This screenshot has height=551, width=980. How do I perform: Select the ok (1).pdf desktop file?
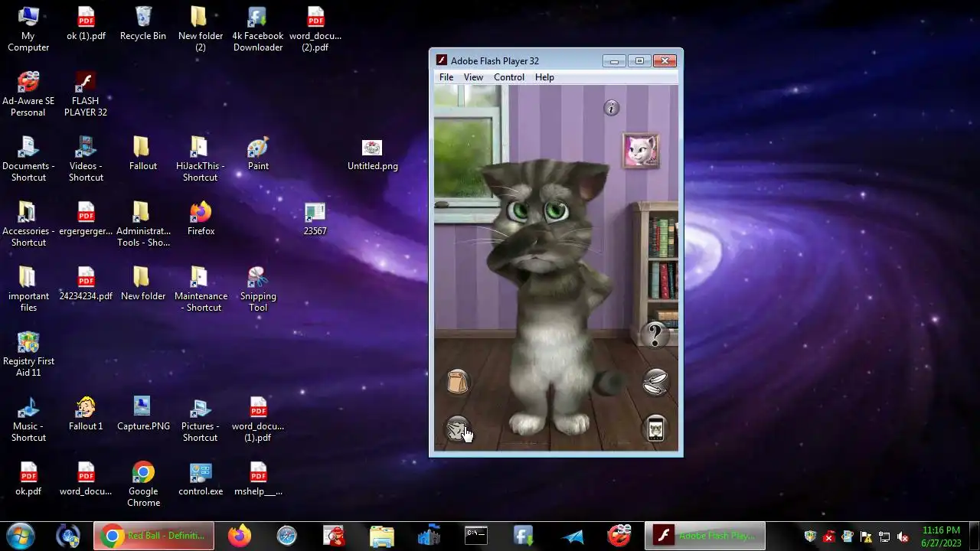[86, 24]
